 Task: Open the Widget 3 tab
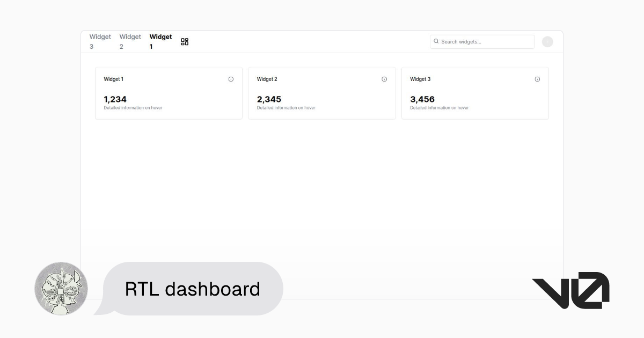pos(100,41)
